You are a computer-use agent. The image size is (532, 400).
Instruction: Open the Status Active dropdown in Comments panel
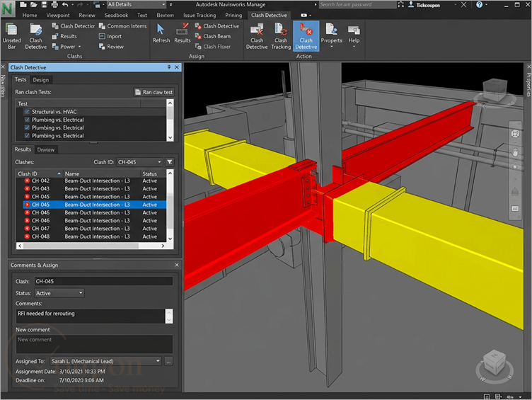pos(59,293)
